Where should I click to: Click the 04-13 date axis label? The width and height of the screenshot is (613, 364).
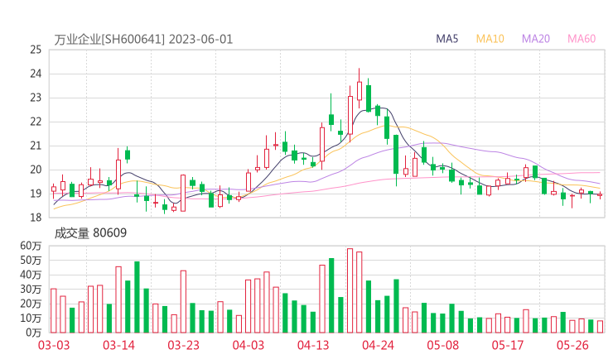(313, 345)
